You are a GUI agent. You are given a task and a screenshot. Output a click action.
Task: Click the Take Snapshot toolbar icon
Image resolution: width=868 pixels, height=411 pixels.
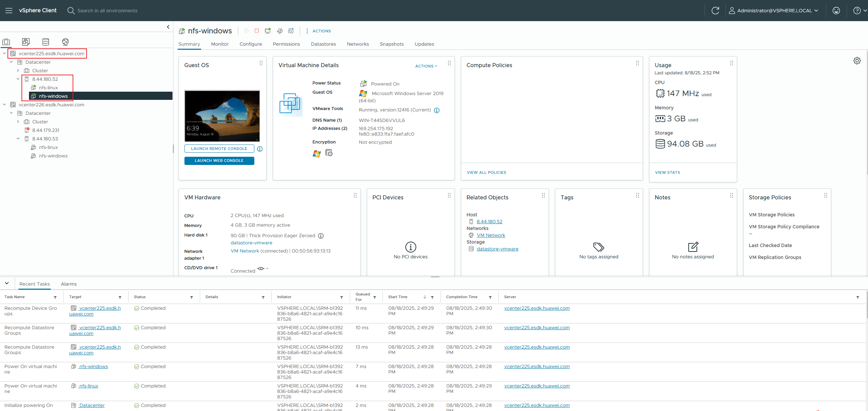[x=291, y=31]
